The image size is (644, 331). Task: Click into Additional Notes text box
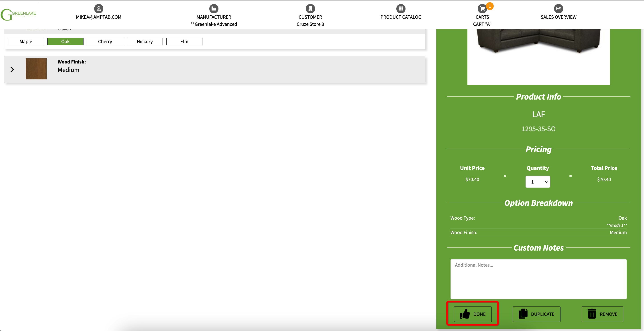coord(538,279)
